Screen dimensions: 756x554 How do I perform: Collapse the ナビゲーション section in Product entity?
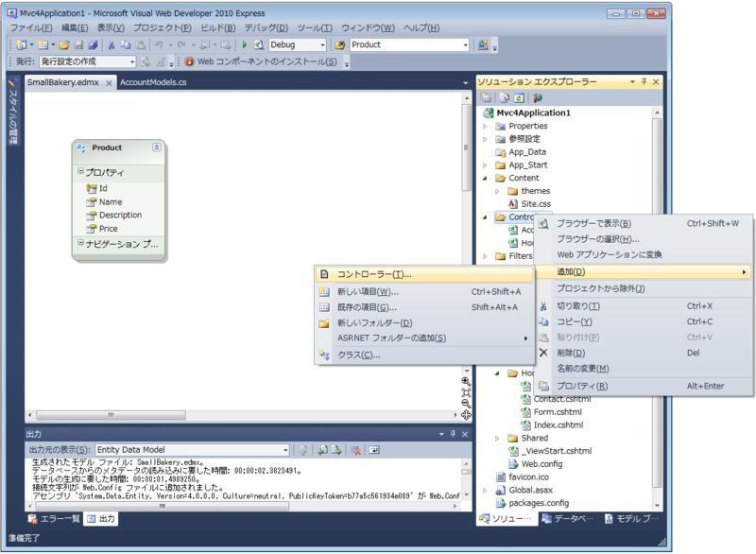click(x=81, y=243)
